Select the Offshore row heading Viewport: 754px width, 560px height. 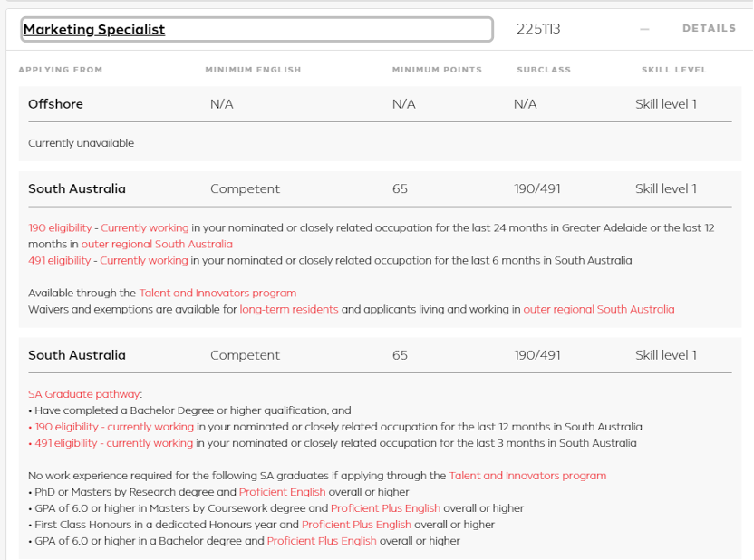tap(55, 104)
